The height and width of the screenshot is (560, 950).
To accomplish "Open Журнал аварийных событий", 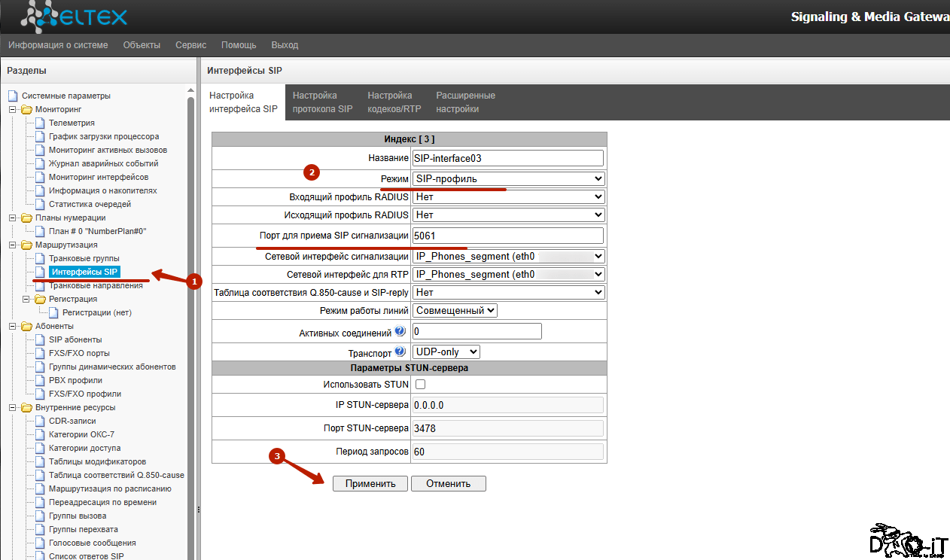I will pyautogui.click(x=103, y=163).
